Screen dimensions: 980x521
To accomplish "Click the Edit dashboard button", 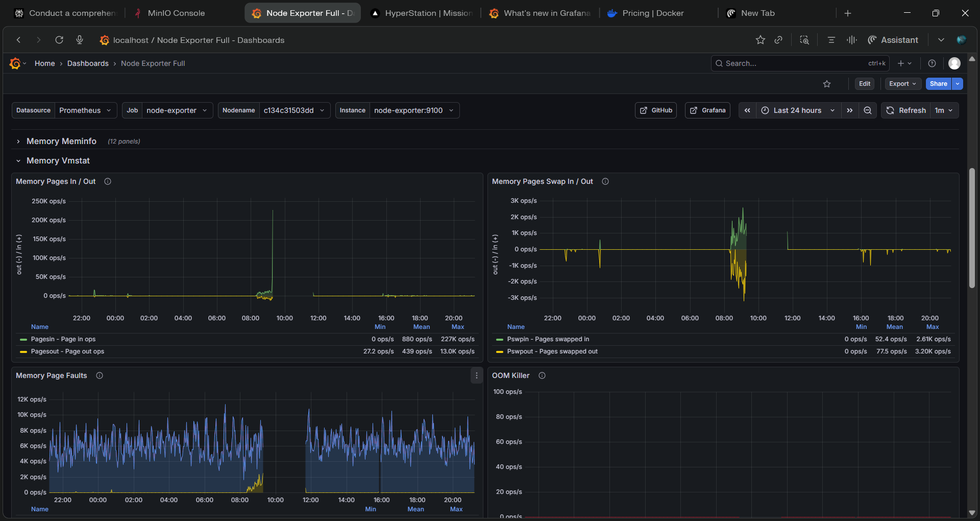I will tap(865, 84).
